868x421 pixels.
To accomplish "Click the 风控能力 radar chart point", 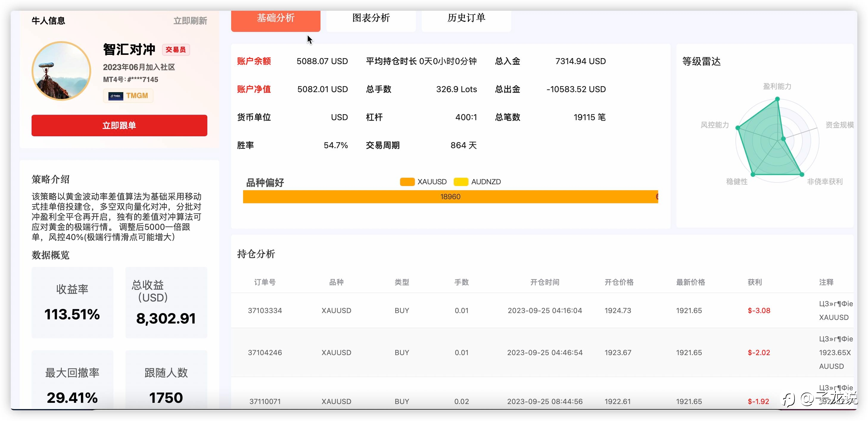I will pos(738,128).
